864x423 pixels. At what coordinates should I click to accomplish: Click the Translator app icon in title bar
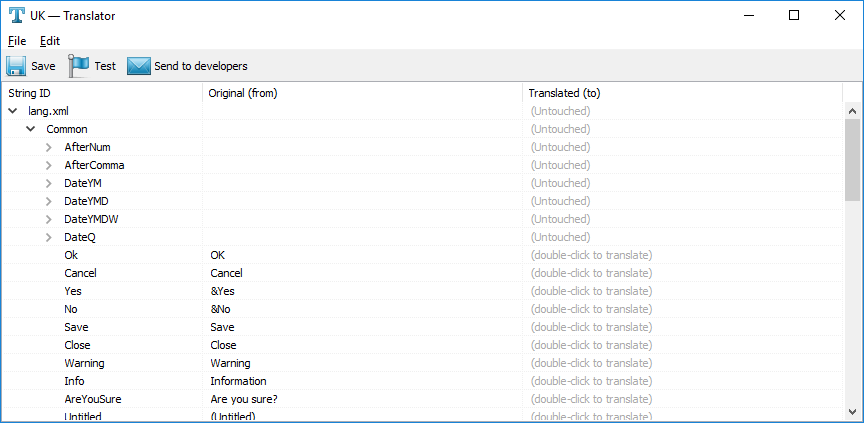17,15
